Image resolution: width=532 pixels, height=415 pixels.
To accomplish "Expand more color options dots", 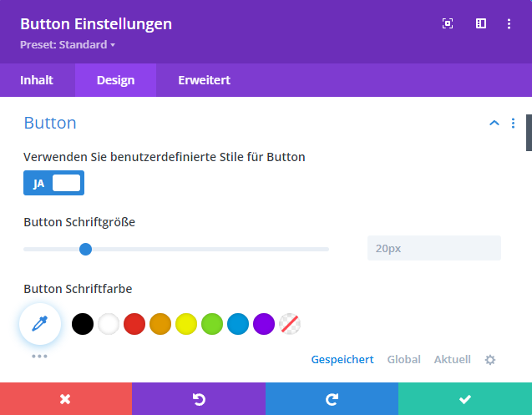I will tap(39, 357).
